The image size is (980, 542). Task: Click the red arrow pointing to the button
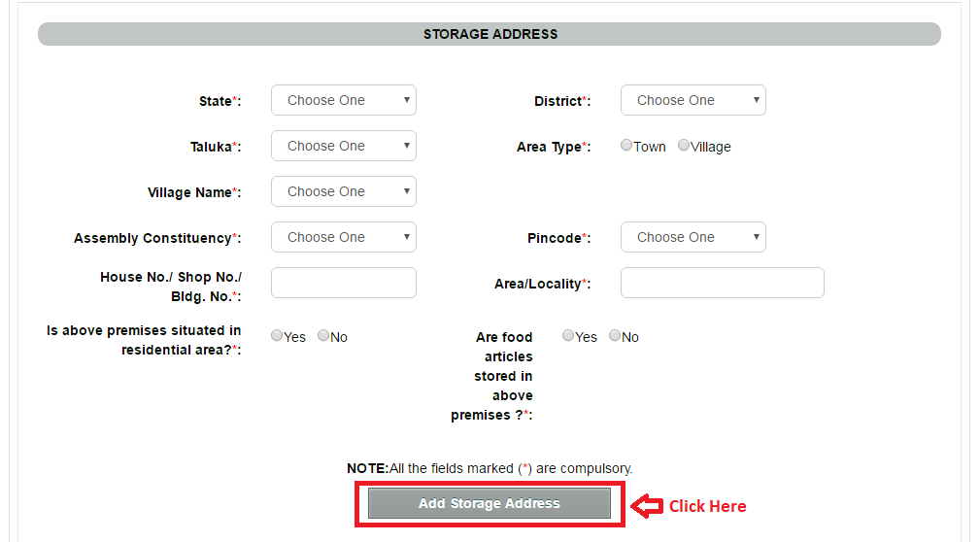click(647, 506)
